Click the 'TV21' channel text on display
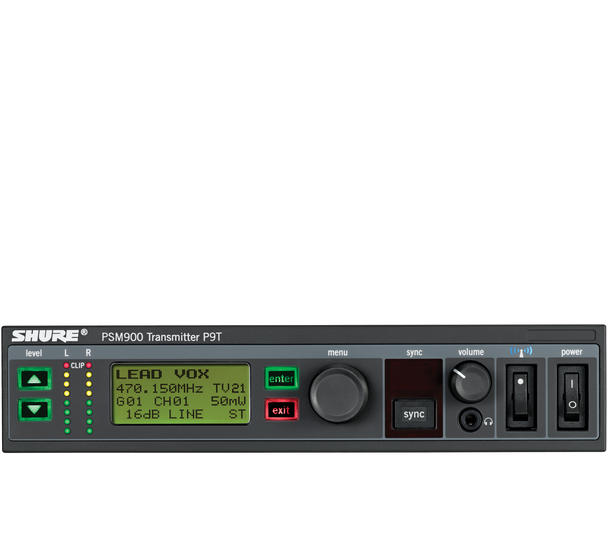The image size is (608, 553). [229, 388]
